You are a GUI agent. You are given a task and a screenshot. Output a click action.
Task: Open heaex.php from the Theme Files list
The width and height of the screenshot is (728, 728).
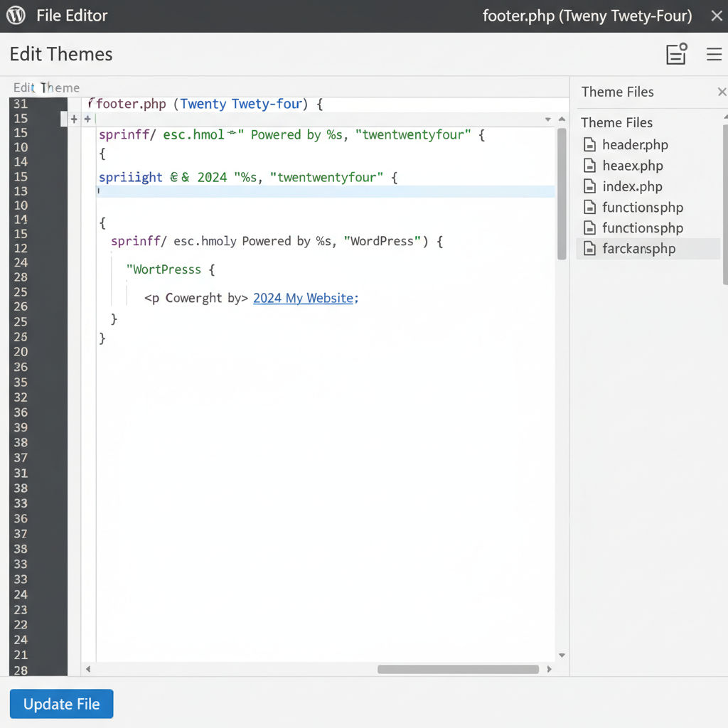pyautogui.click(x=632, y=166)
